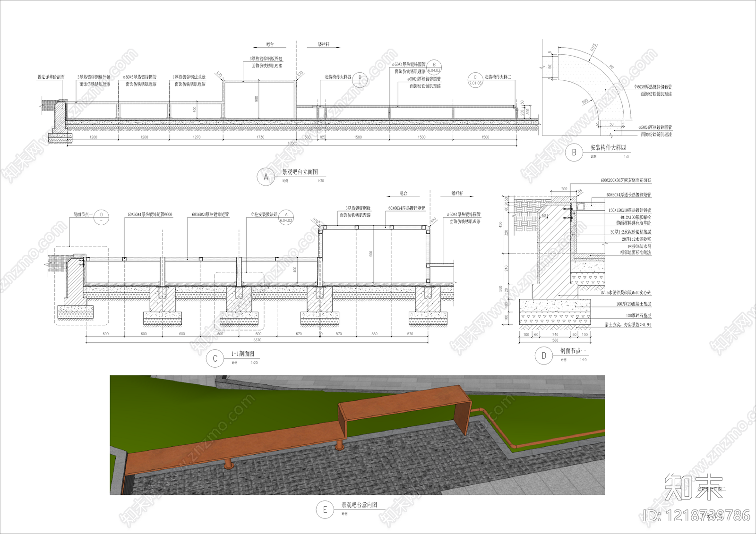Click the 立柱安装做法详 reference label
Screen dimensions: 756x534
tap(264, 214)
